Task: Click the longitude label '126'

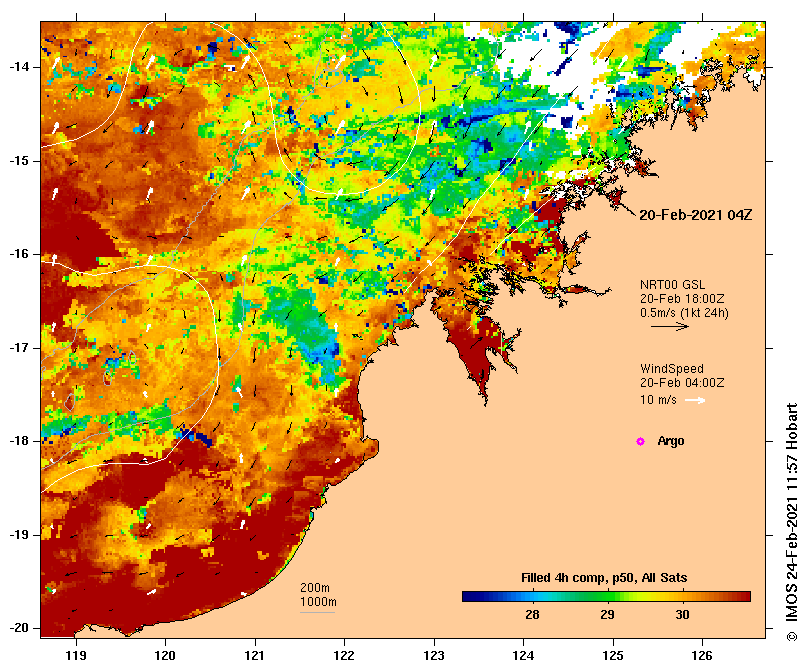Action: click(702, 656)
